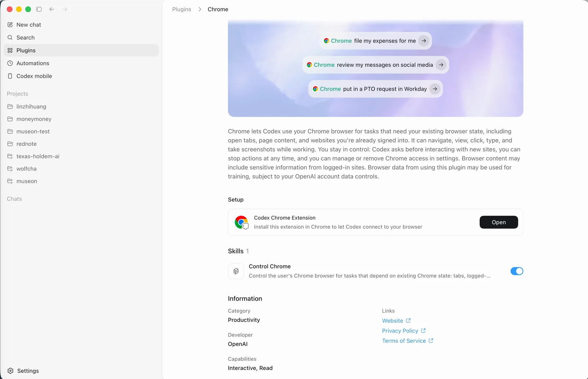Image resolution: width=588 pixels, height=379 pixels.
Task: Open the New chat menu item
Action: tap(81, 25)
